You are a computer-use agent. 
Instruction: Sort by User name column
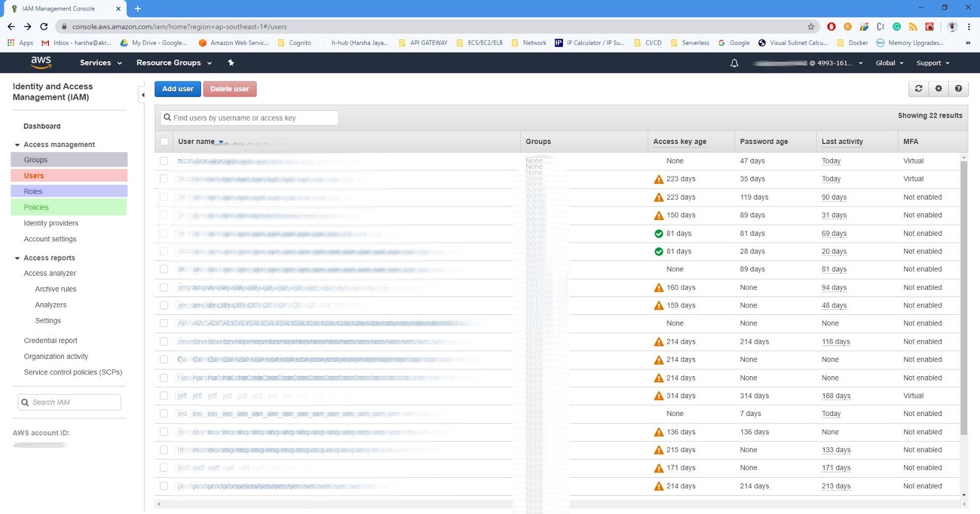[200, 142]
